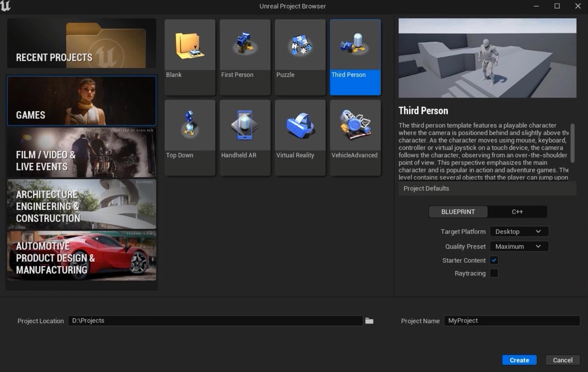Viewport: 588px width, 372px height.
Task: Click the Target Platform label
Action: coord(463,232)
